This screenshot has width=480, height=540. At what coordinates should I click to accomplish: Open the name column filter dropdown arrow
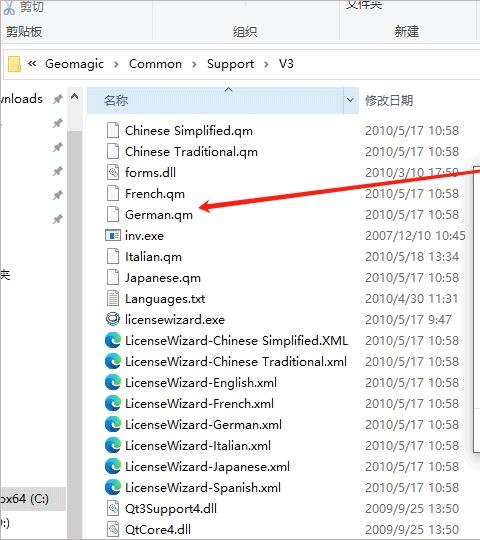[x=350, y=100]
